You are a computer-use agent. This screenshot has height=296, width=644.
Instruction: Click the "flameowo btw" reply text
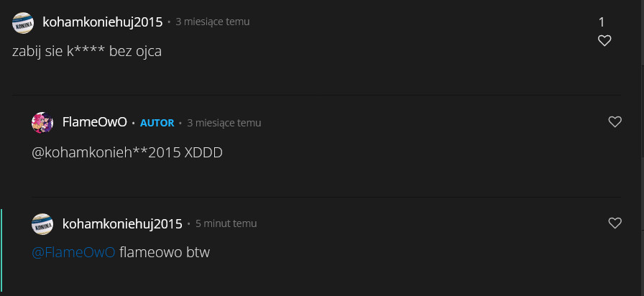(165, 253)
